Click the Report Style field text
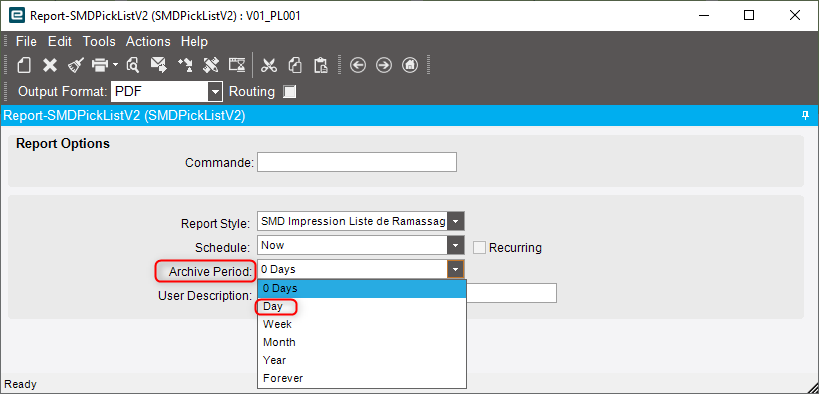Viewport: 819px width, 394px height. pyautogui.click(x=353, y=222)
